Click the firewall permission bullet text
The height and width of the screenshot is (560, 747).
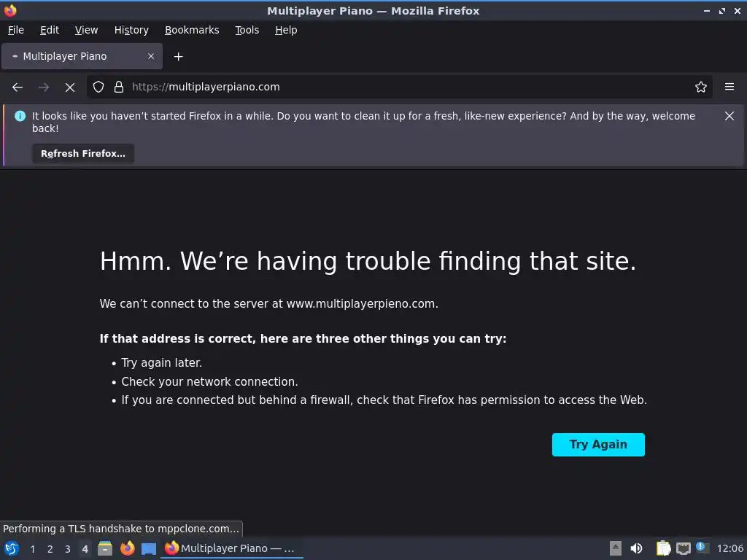pyautogui.click(x=384, y=400)
